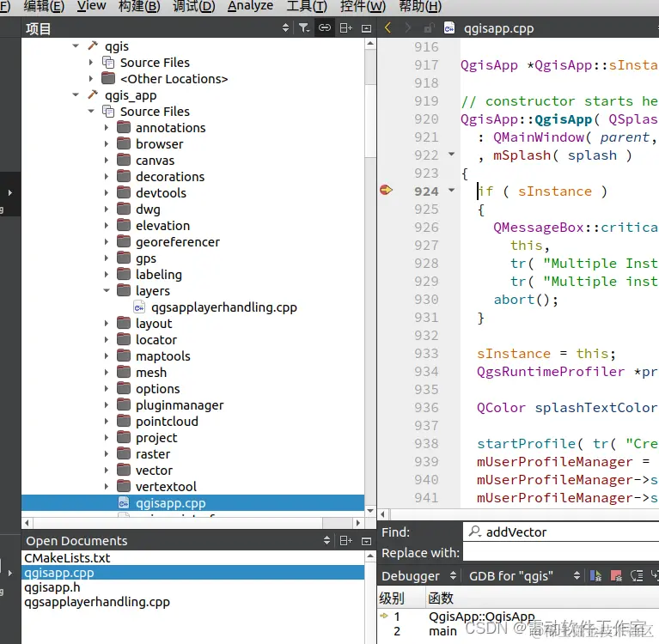This screenshot has width=659, height=644.
Task: Expand the vertextool folder
Action: click(107, 487)
